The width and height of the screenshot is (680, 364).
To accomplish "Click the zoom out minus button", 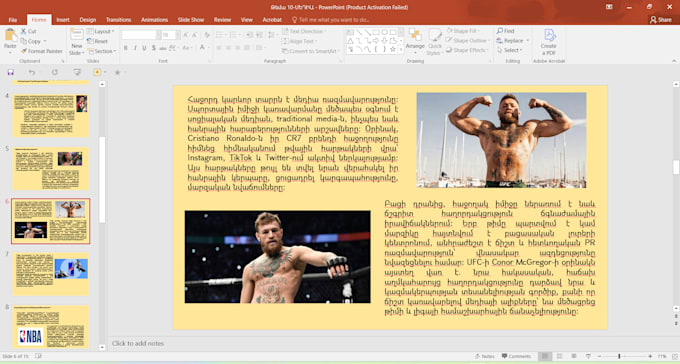I will (599, 356).
